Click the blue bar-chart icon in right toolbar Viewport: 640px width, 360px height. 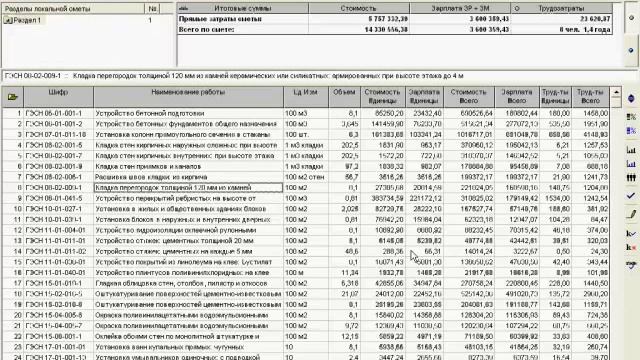(631, 164)
